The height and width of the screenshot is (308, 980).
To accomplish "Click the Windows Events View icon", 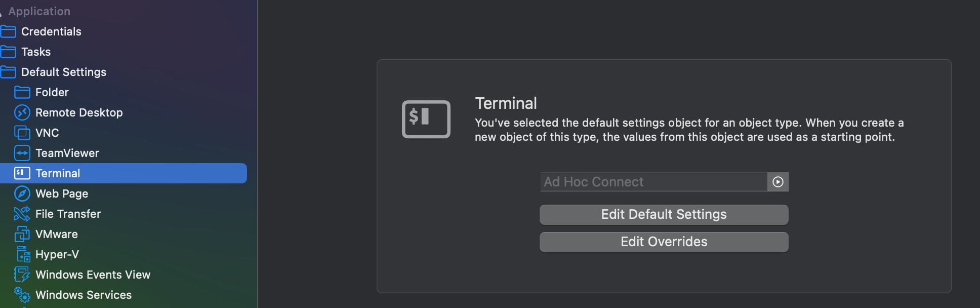I will 22,275.
